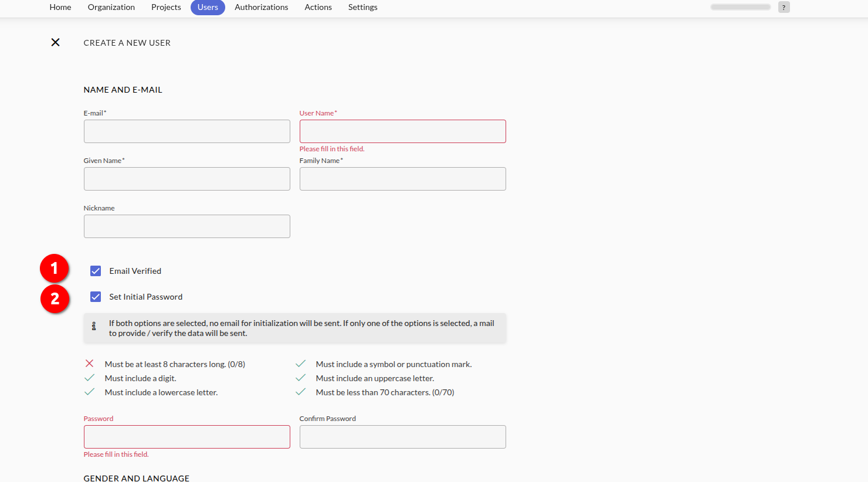Image resolution: width=868 pixels, height=482 pixels.
Task: Open the Organization tab
Action: point(111,7)
